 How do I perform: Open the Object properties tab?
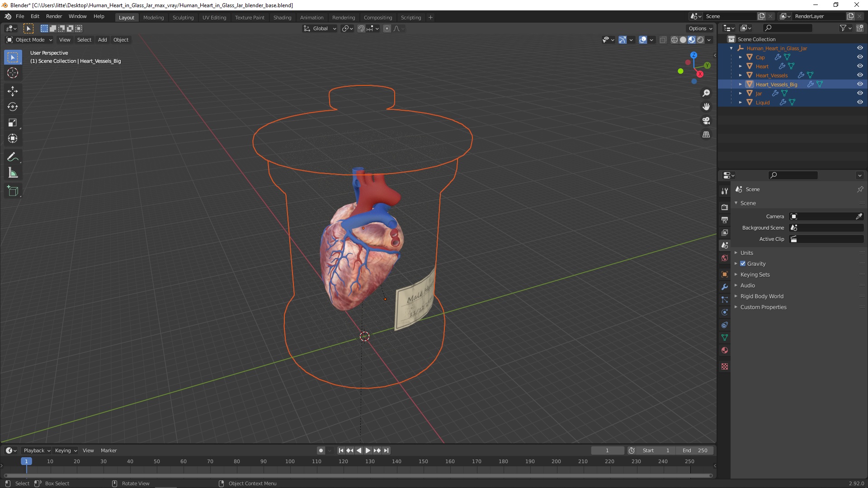click(x=725, y=274)
